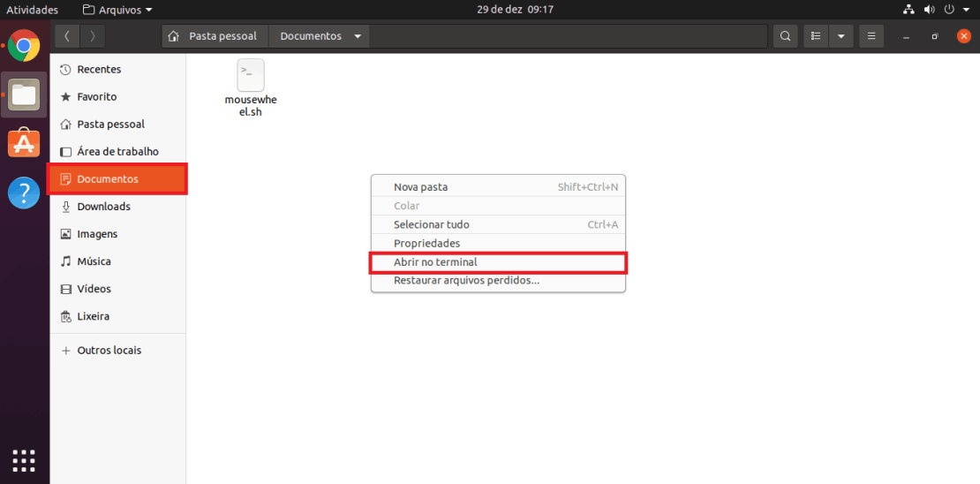
Task: Click Outros locais in sidebar
Action: pos(118,350)
